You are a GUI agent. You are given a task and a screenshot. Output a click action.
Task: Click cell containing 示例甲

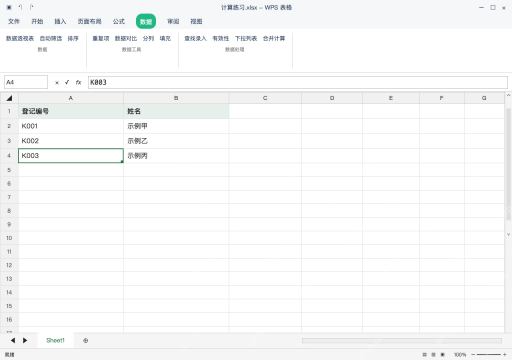coord(176,126)
